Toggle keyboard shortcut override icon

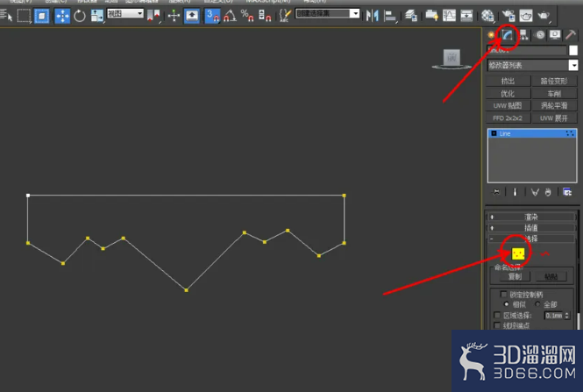pos(192,16)
